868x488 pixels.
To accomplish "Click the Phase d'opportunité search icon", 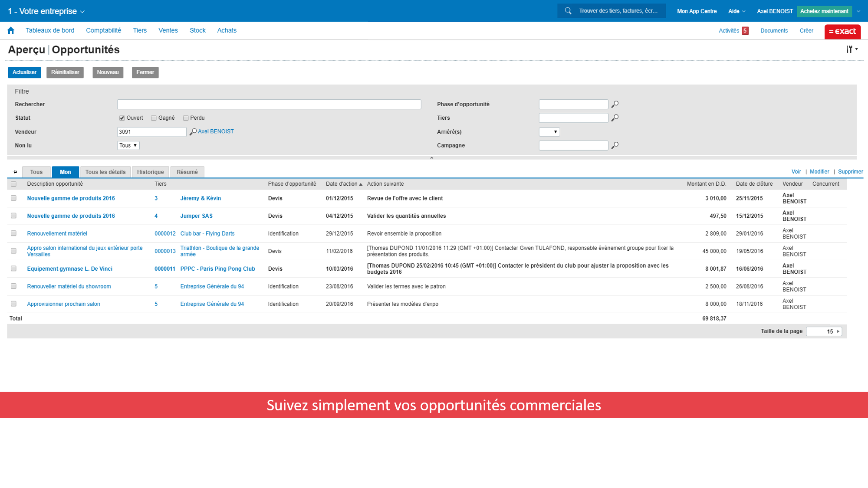I will (616, 104).
